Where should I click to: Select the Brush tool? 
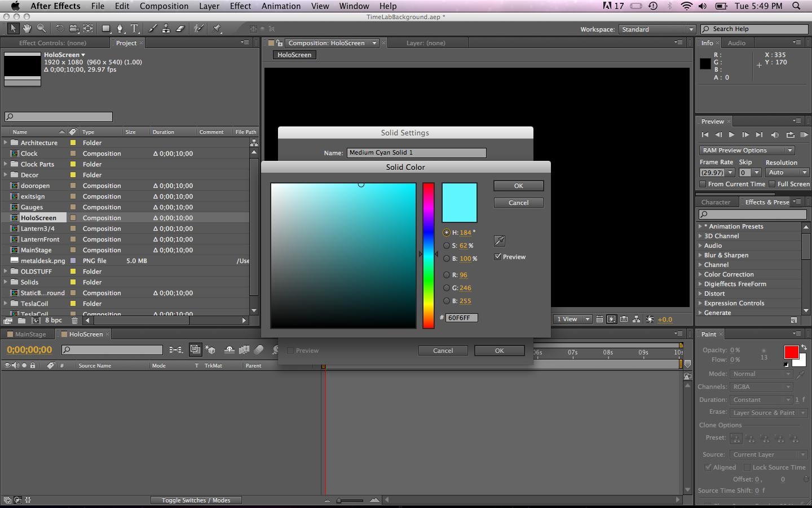[x=152, y=28]
